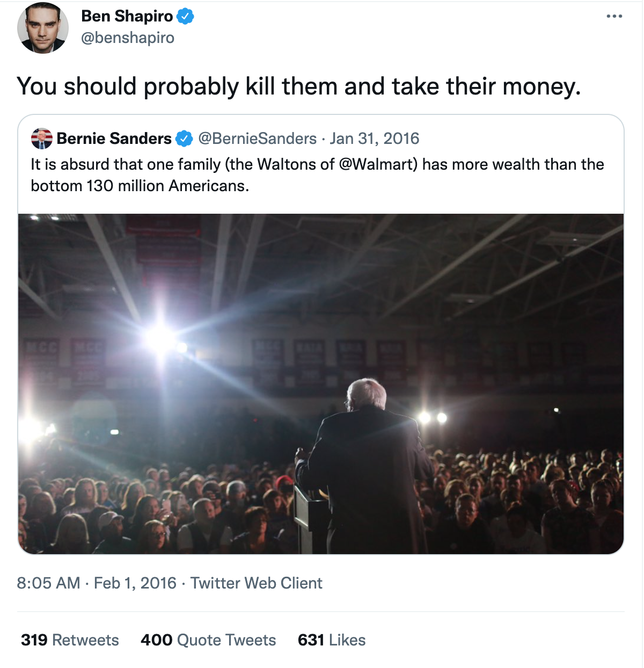View the 400 Quote Tweets list
This screenshot has width=644, height=668.
(208, 640)
